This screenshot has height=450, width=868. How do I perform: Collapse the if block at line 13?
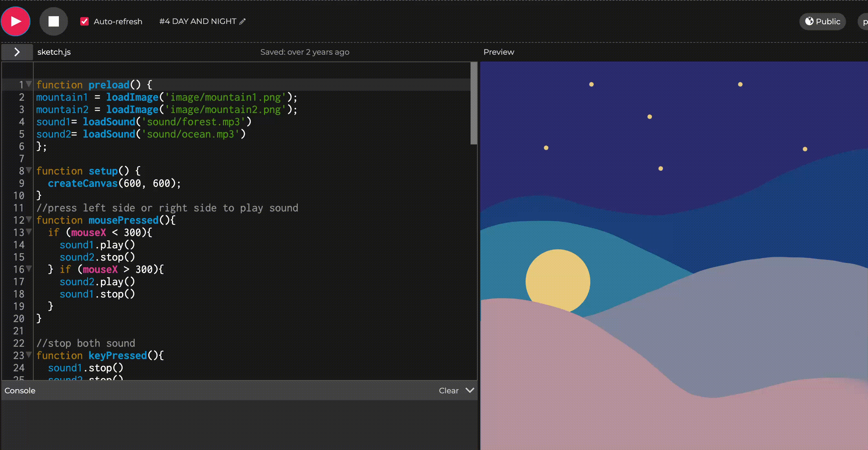29,231
